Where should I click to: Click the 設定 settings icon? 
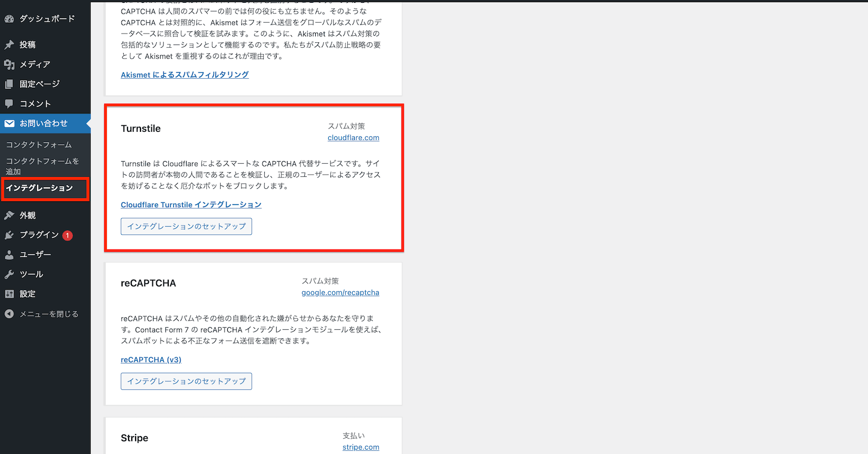[x=9, y=294]
